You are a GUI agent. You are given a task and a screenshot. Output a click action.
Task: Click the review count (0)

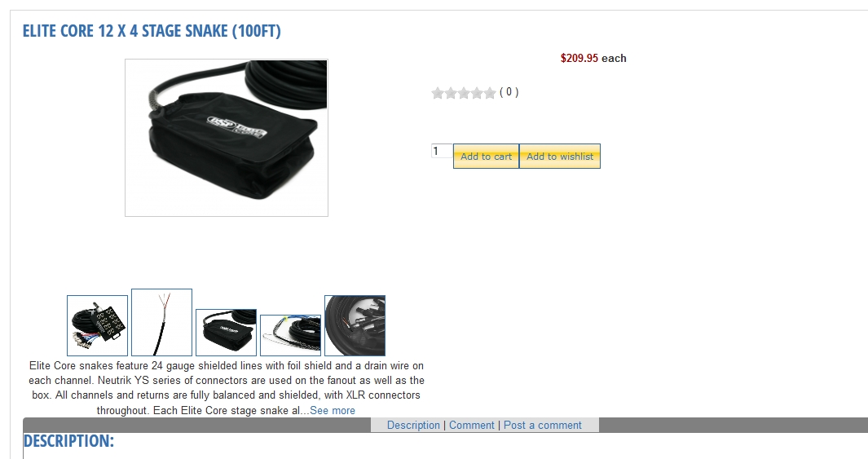pyautogui.click(x=509, y=92)
